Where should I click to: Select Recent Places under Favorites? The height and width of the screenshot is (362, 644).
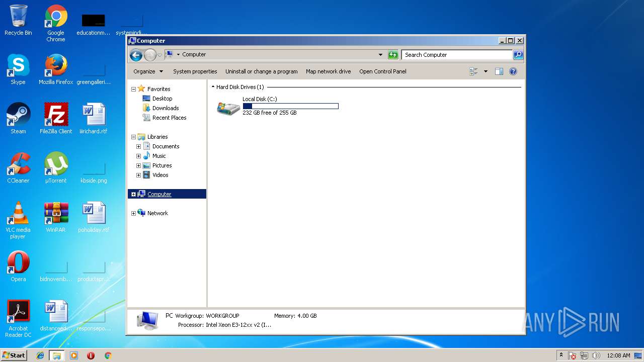[169, 118]
